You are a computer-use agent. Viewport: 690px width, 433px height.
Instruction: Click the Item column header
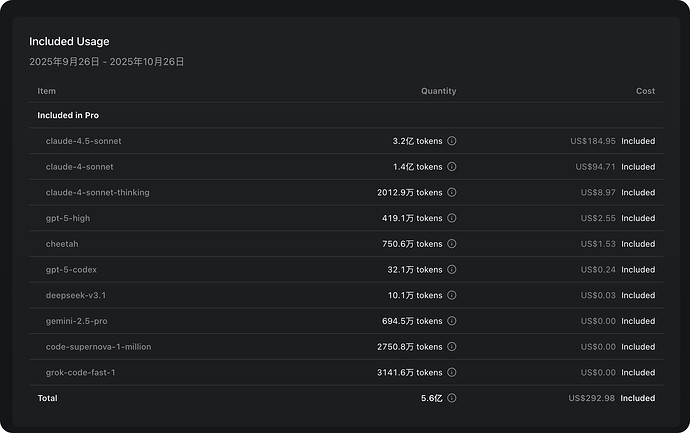point(46,91)
